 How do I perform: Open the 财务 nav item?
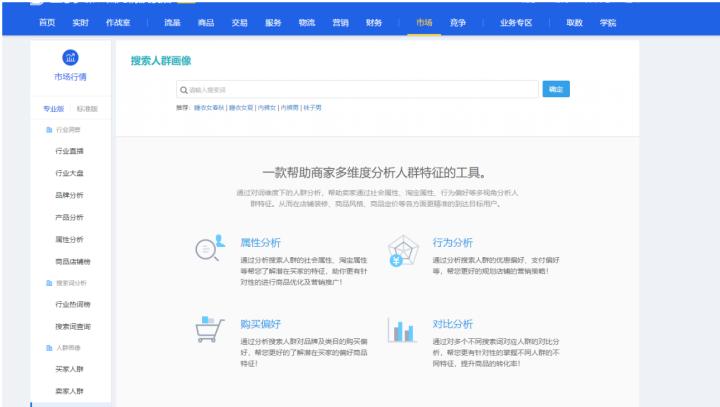[374, 23]
